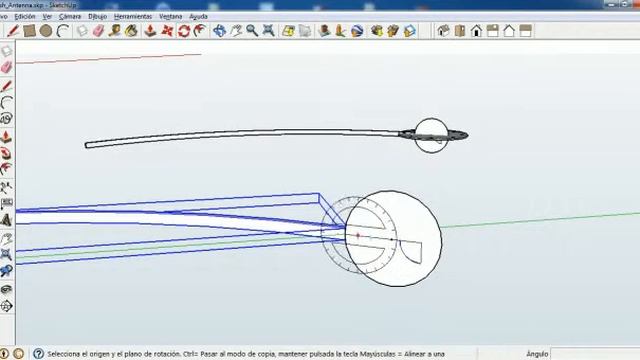
Task: Switch to Back view house outline icon
Action: pos(509,31)
